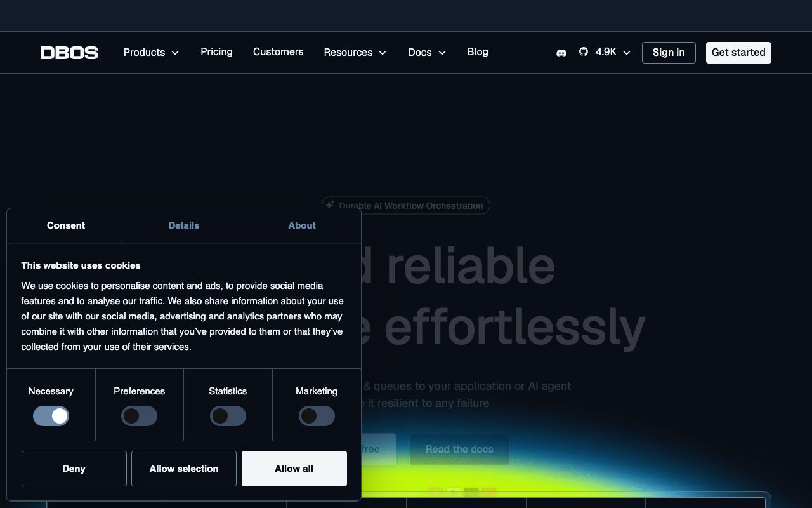Open the DBOS logo home link
The width and height of the screenshot is (812, 508).
click(x=69, y=53)
